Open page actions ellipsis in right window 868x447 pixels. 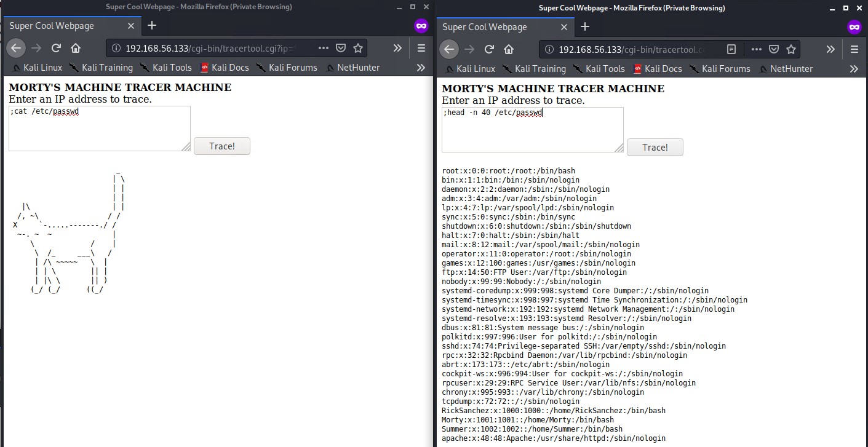(x=757, y=49)
